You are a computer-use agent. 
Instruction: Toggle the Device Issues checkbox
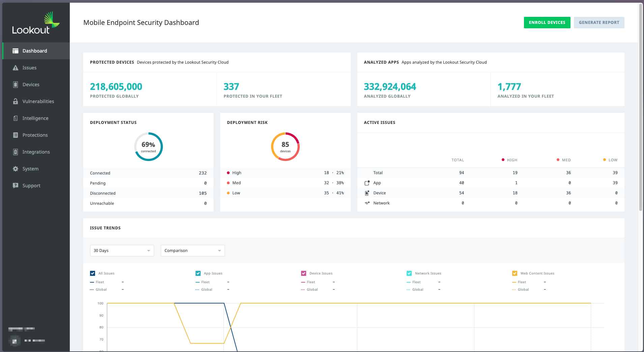(303, 274)
